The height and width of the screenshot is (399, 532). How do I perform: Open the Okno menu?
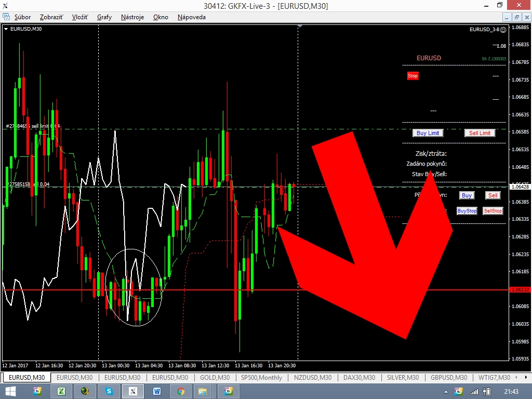click(161, 17)
